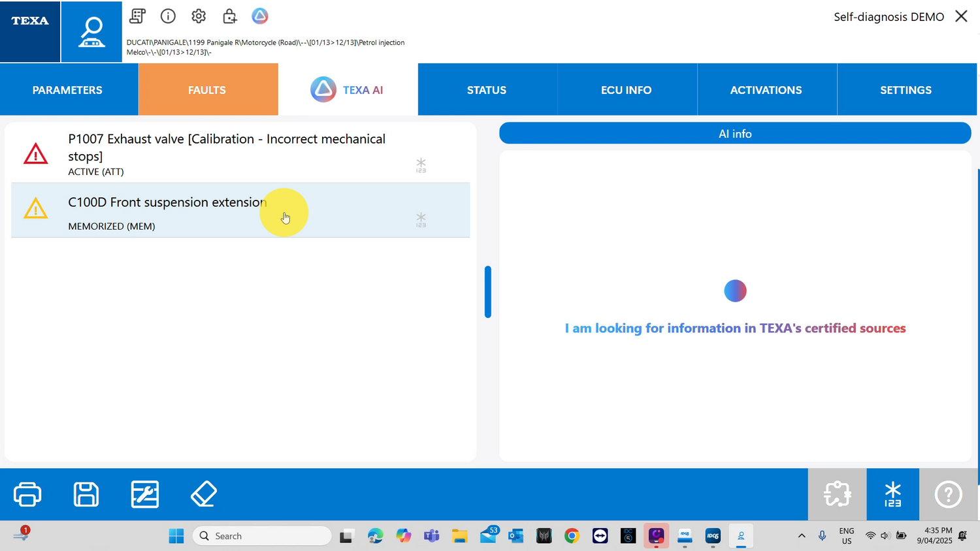Click the TEXA AI triangle icon in the header

click(x=260, y=16)
